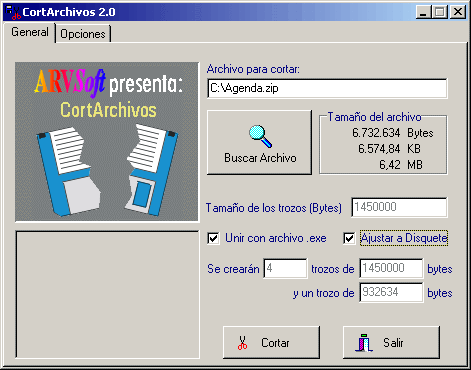This screenshot has width=471, height=370.
Task: Click the empty list panel below the logo
Action: click(x=108, y=295)
